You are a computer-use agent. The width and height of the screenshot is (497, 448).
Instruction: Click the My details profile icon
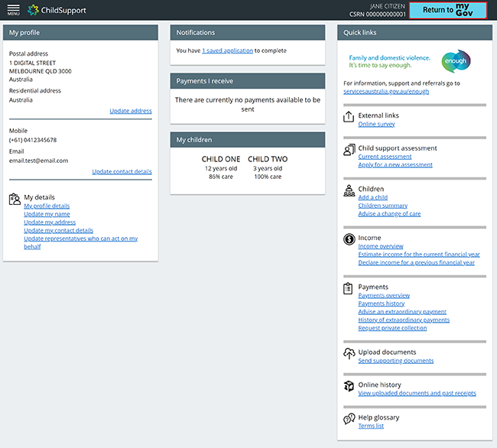coord(15,200)
